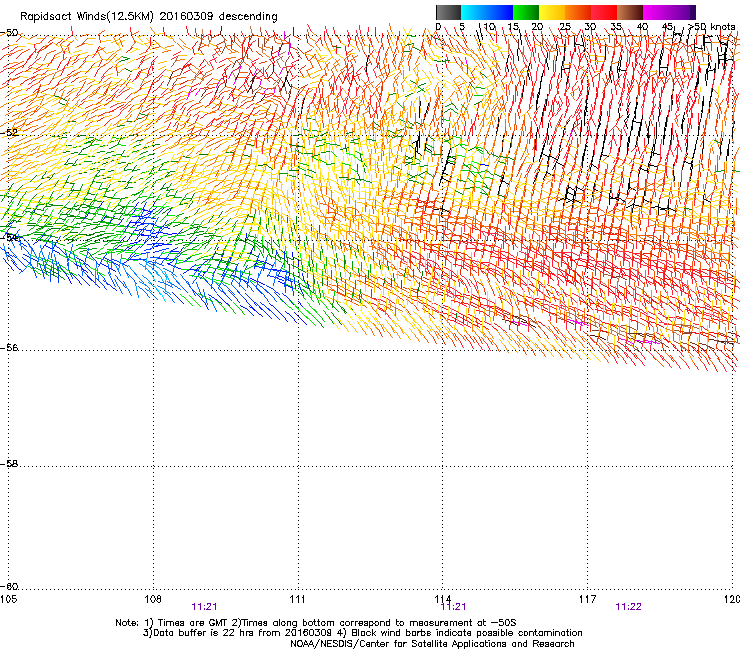Click the purple 11:21 timestamp below 108
740x650 pixels.
click(204, 607)
